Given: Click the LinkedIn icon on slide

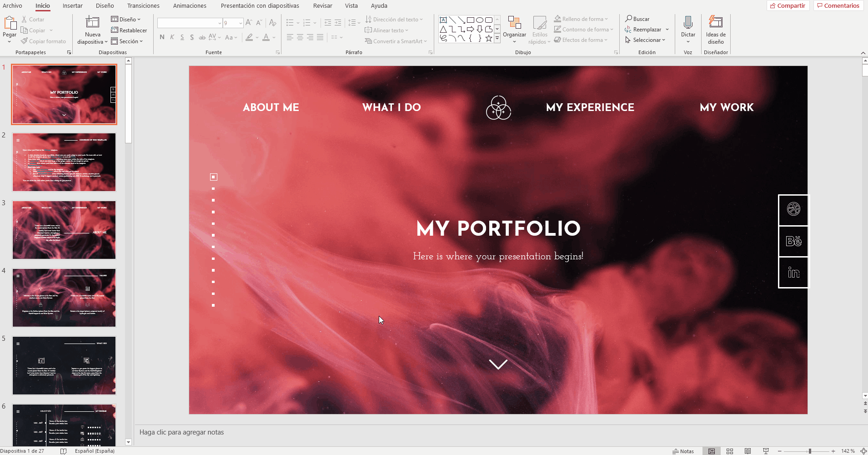Looking at the screenshot, I should pyautogui.click(x=793, y=273).
